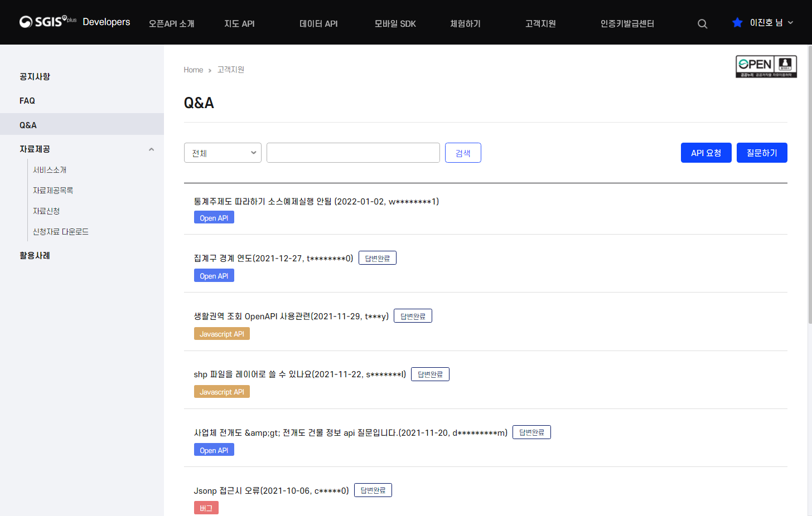The image size is (812, 516).
Task: Click the 질문하기 button
Action: tap(762, 152)
